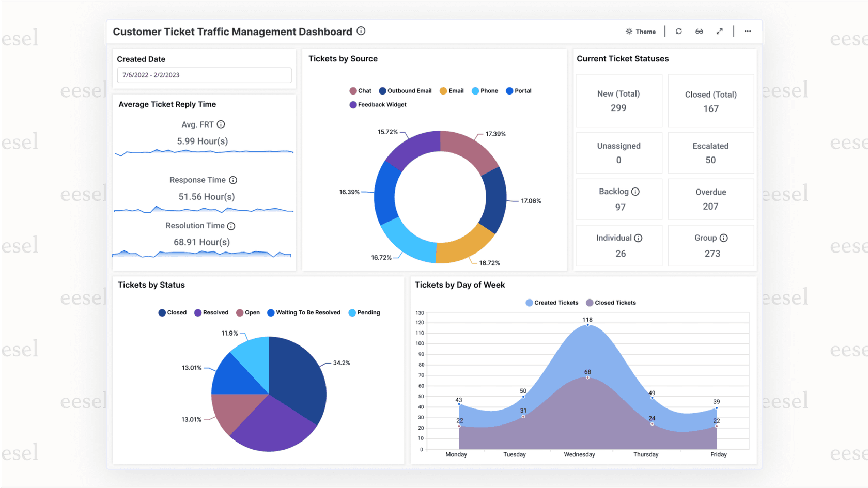Click the Theme button

(x=641, y=31)
